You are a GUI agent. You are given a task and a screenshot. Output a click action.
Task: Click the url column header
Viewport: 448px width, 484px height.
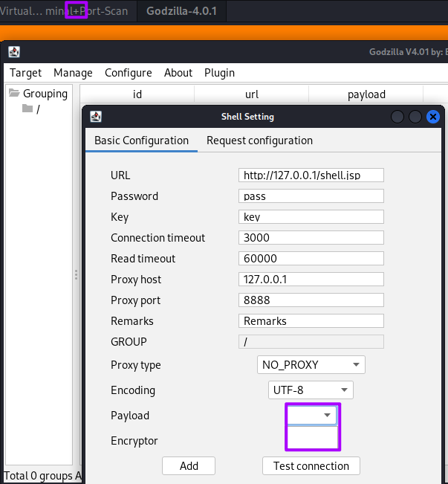pyautogui.click(x=251, y=94)
